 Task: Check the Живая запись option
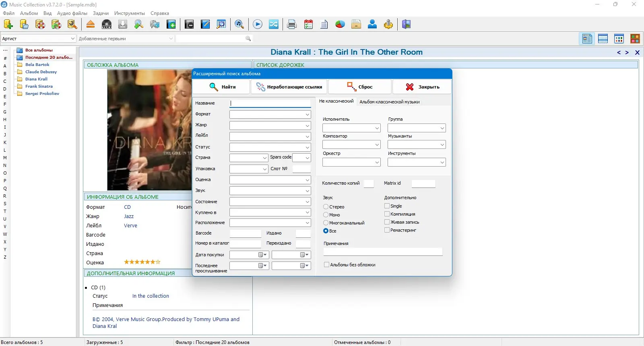coord(387,222)
